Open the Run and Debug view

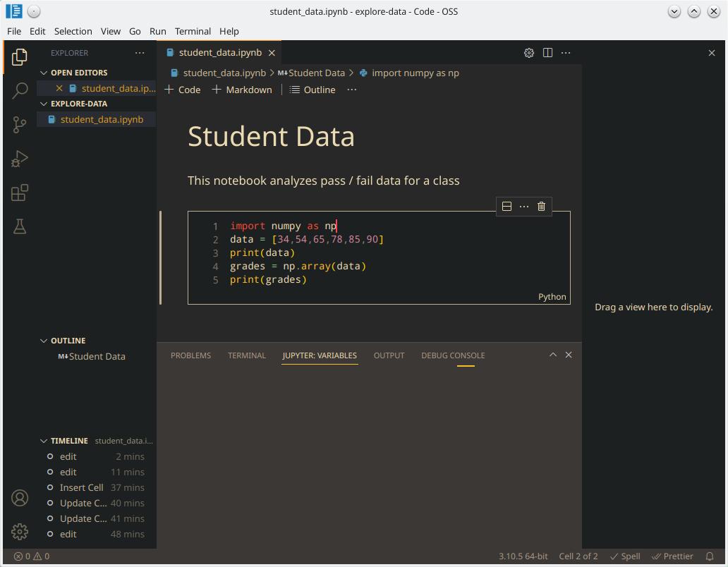(20, 159)
